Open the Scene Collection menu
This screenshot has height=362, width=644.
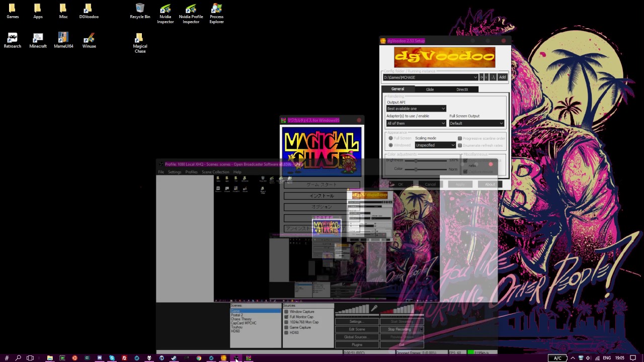215,172
